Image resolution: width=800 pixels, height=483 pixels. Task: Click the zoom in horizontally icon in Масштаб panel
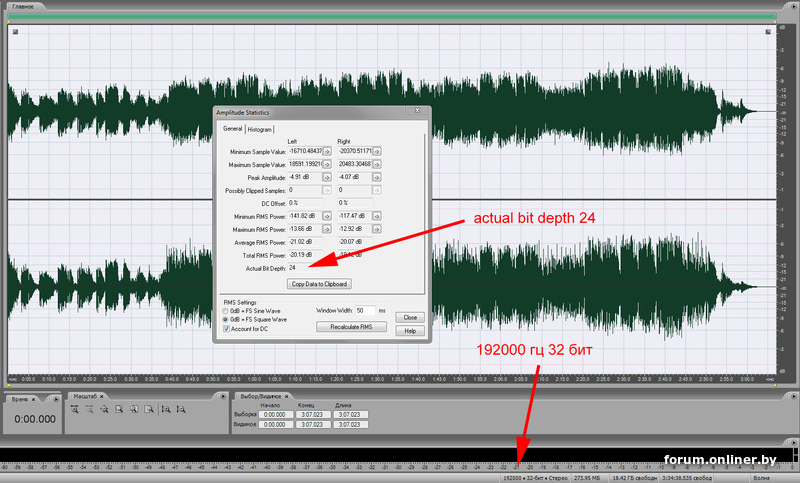[74, 409]
